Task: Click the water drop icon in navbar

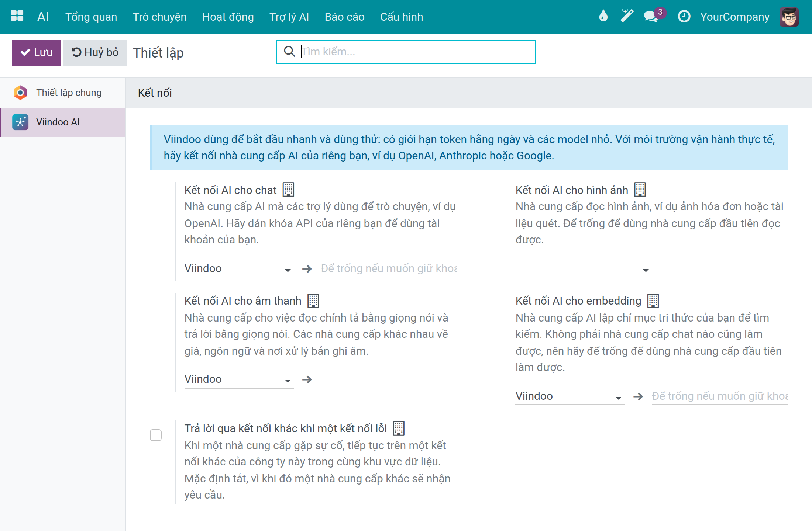Action: tap(603, 16)
